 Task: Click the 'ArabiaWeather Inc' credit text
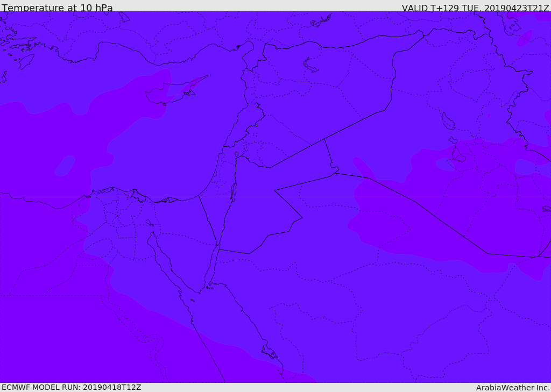pos(513,388)
